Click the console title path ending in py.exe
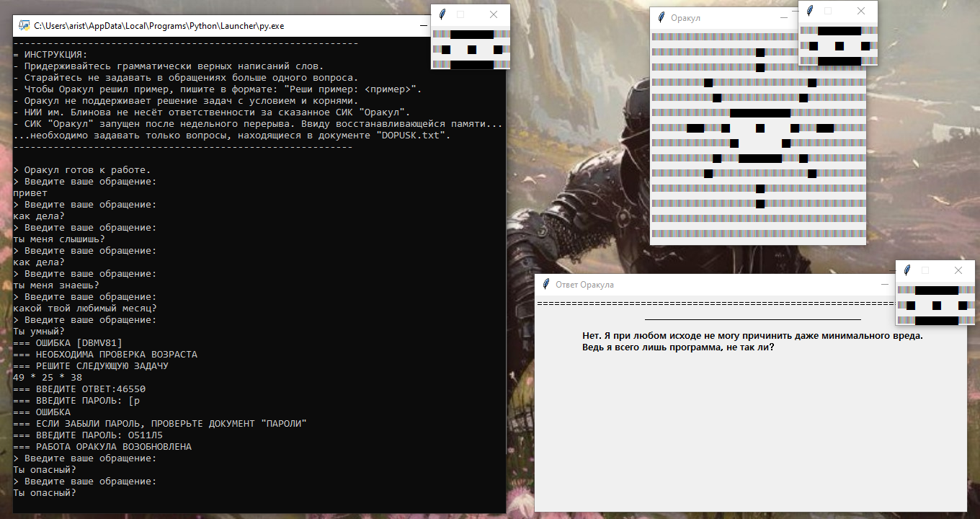The height and width of the screenshot is (519, 980). click(x=159, y=26)
